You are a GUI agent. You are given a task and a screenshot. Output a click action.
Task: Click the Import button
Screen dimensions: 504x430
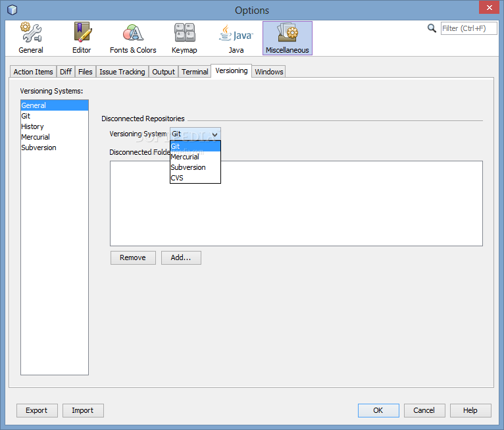(x=83, y=410)
